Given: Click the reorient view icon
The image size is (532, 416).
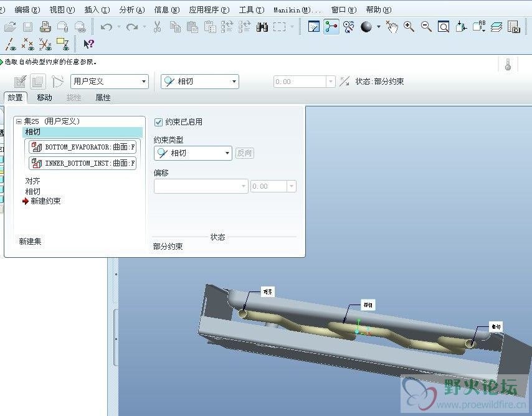Looking at the screenshot, I should point(461,27).
